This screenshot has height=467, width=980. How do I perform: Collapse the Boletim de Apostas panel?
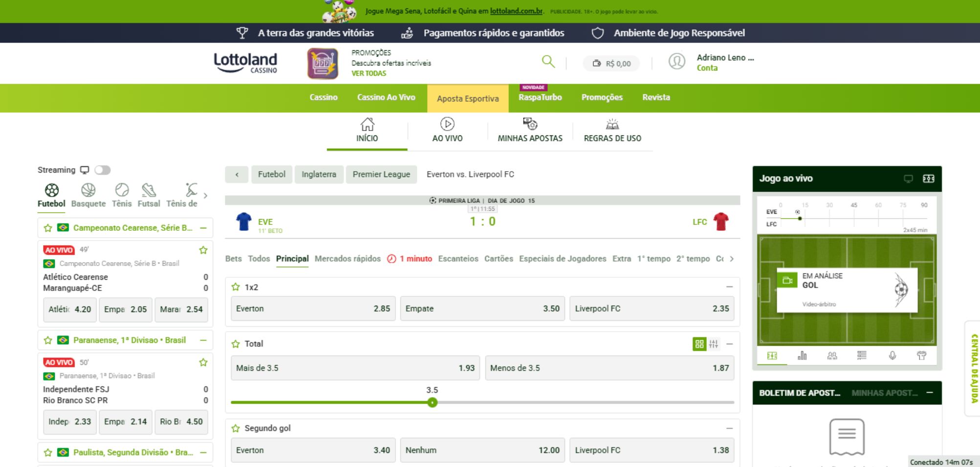point(930,393)
